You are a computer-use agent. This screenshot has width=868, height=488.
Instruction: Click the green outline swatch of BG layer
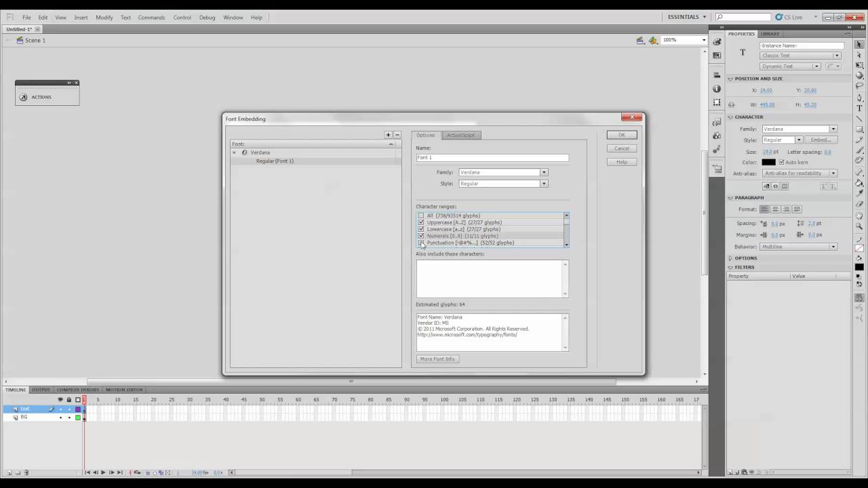(77, 418)
